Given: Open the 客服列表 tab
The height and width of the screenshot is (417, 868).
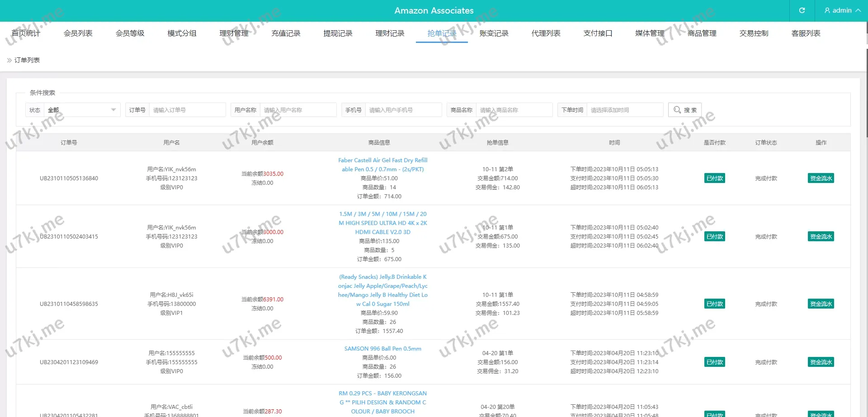Looking at the screenshot, I should tap(806, 33).
